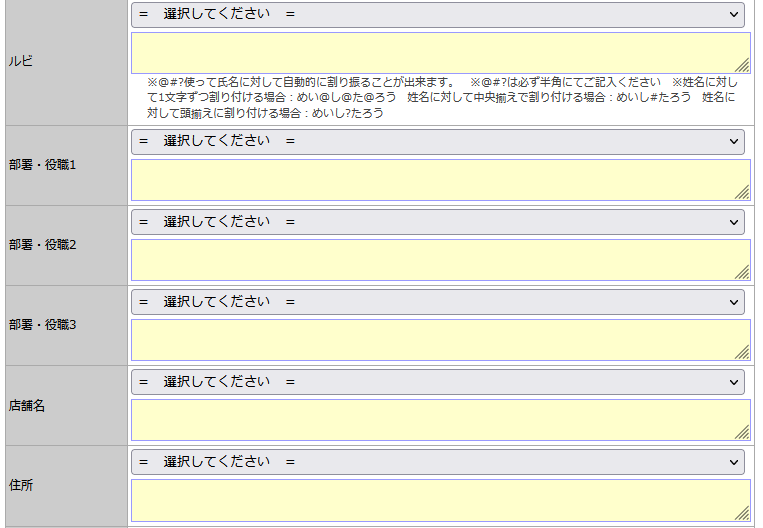The height and width of the screenshot is (528, 763).
Task: Click into the 店舗名 text area
Action: [x=440, y=420]
